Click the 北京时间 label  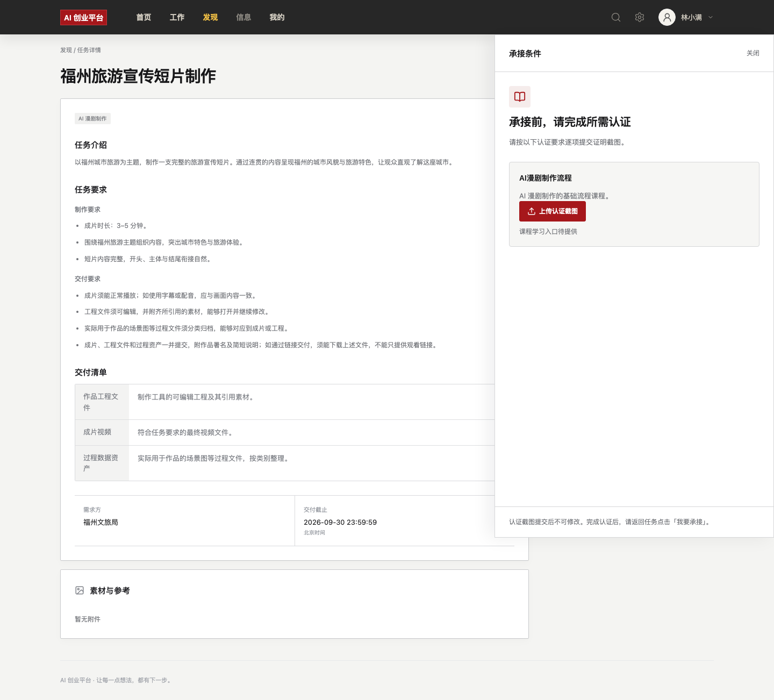tap(314, 533)
